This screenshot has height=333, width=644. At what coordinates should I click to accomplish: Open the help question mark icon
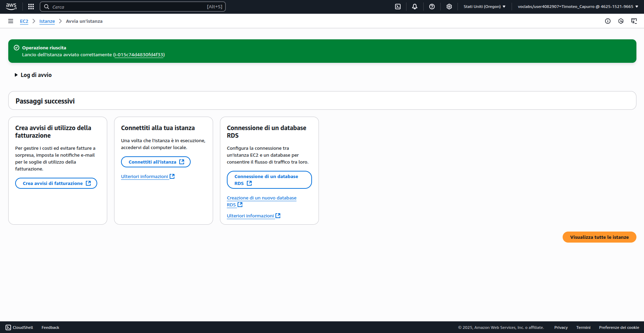[x=432, y=7]
